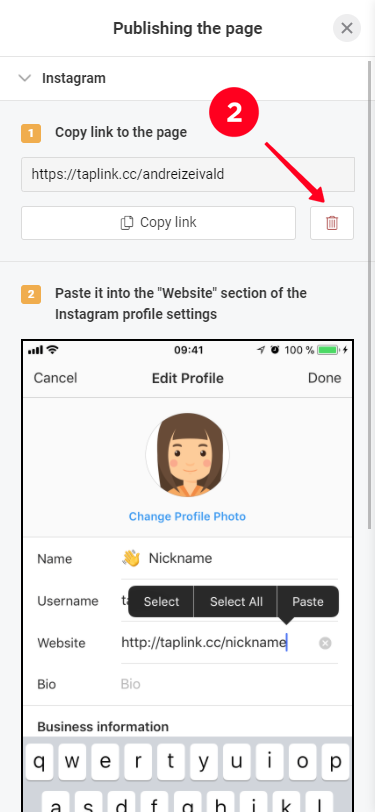375x812 pixels.
Task: Click Change Profile Photo link
Action: 188,516
